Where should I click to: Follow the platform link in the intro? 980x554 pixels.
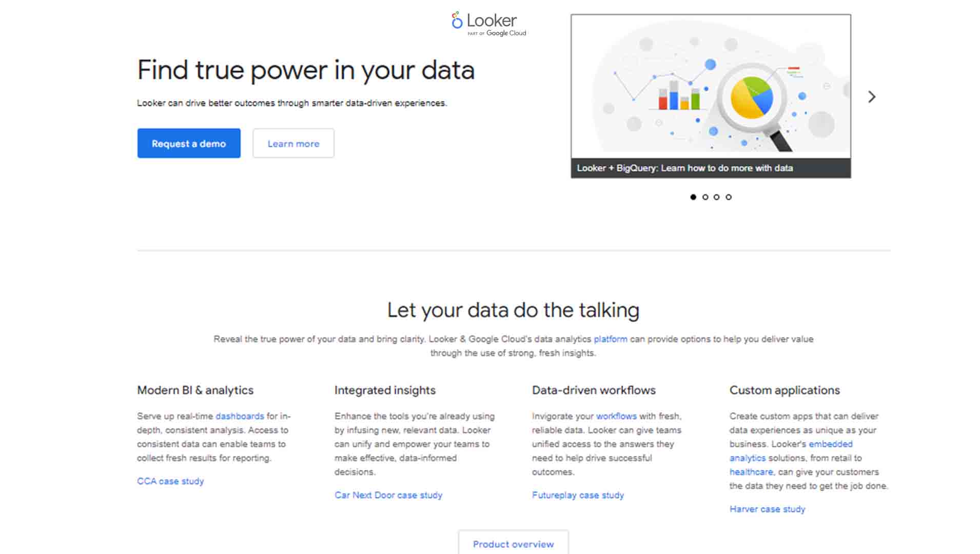tap(610, 339)
